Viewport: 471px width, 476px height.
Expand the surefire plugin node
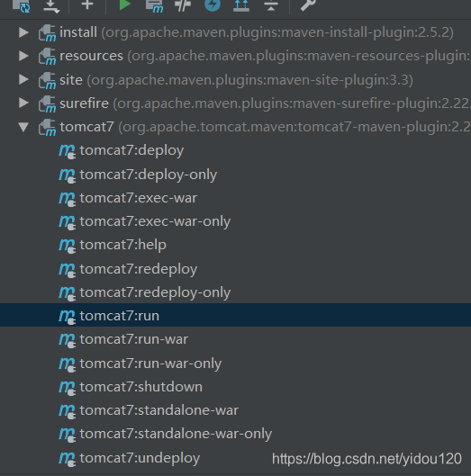tap(23, 103)
